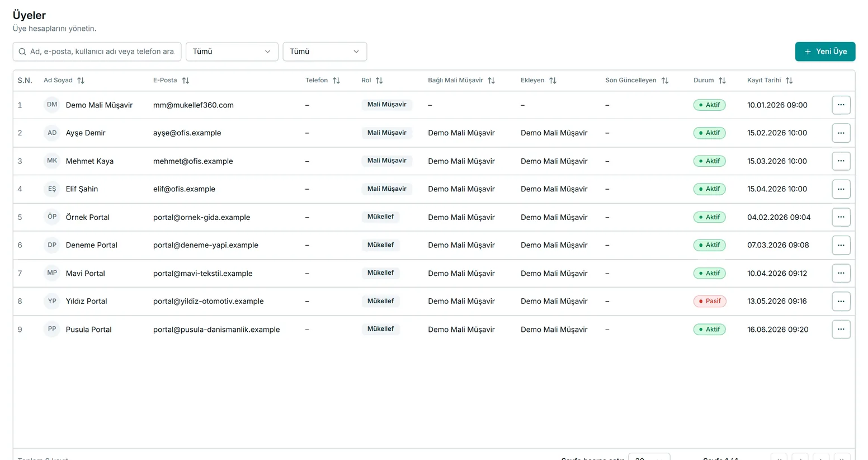
Task: Click the Mükellef role badge for Mavi Portal
Action: [x=380, y=273]
